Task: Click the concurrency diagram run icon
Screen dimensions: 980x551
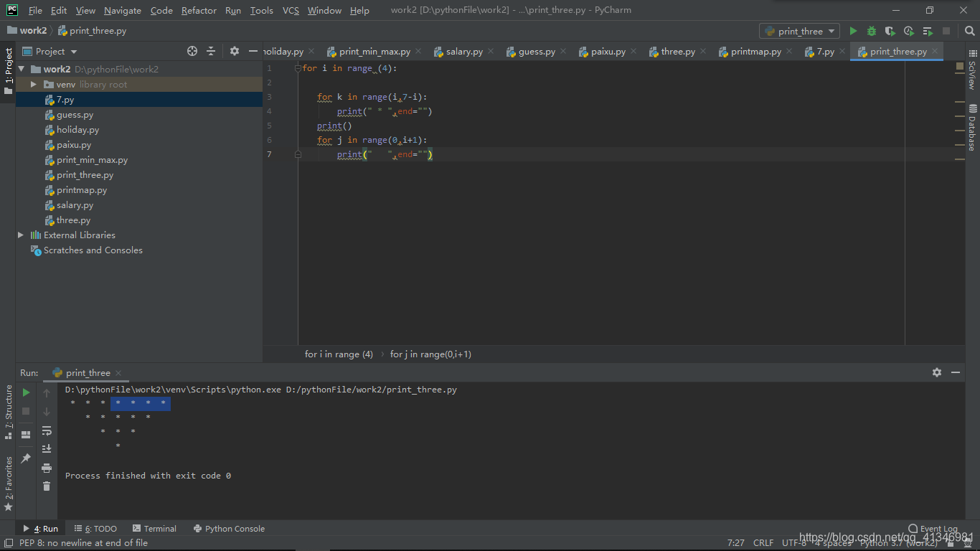Action: pos(928,31)
